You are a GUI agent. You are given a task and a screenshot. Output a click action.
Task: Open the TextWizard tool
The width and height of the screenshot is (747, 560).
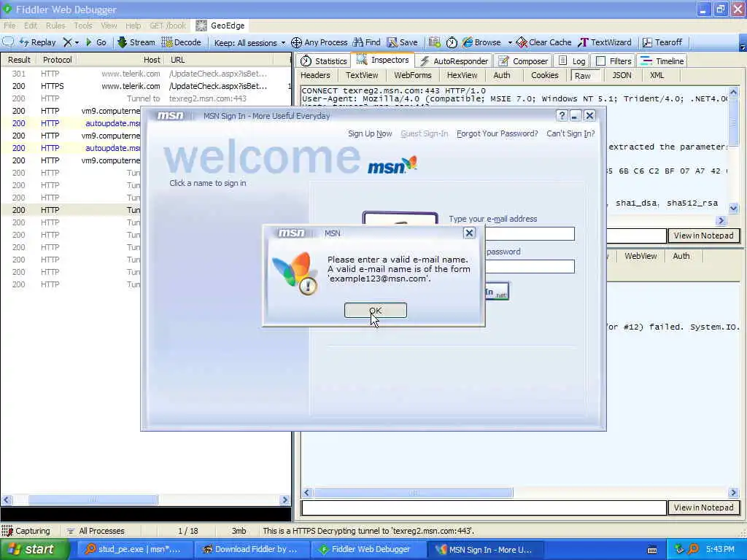(605, 42)
